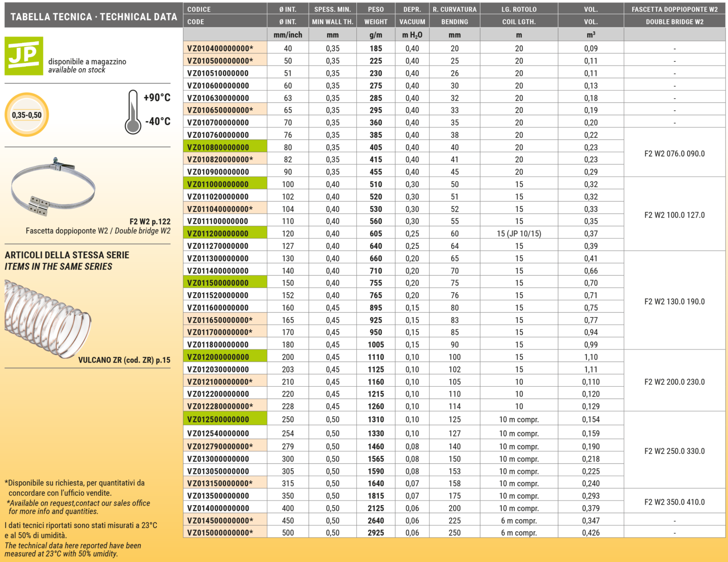
Task: Click clamp code F2 W2 250.0 330.0
Action: [x=674, y=451]
